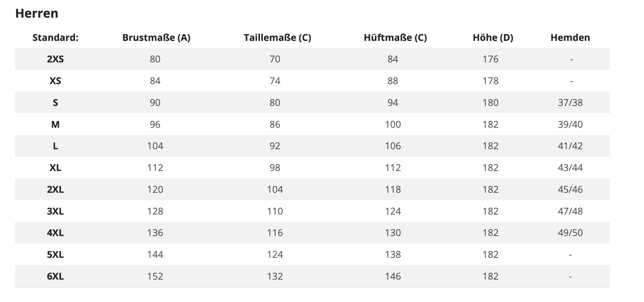644x302 pixels.
Task: Select the Taillemaße (C) column header
Action: coord(277,38)
